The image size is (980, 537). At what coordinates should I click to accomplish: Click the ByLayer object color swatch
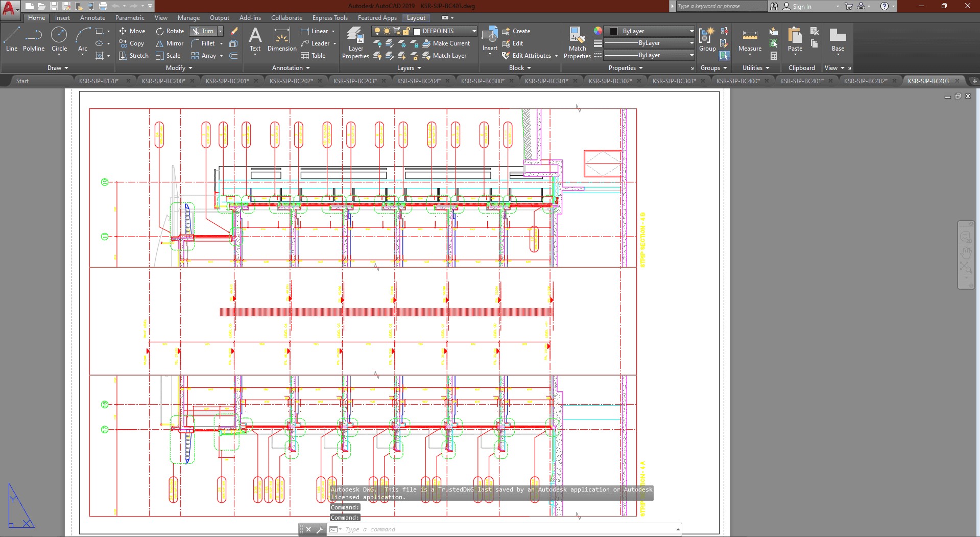[x=614, y=31]
